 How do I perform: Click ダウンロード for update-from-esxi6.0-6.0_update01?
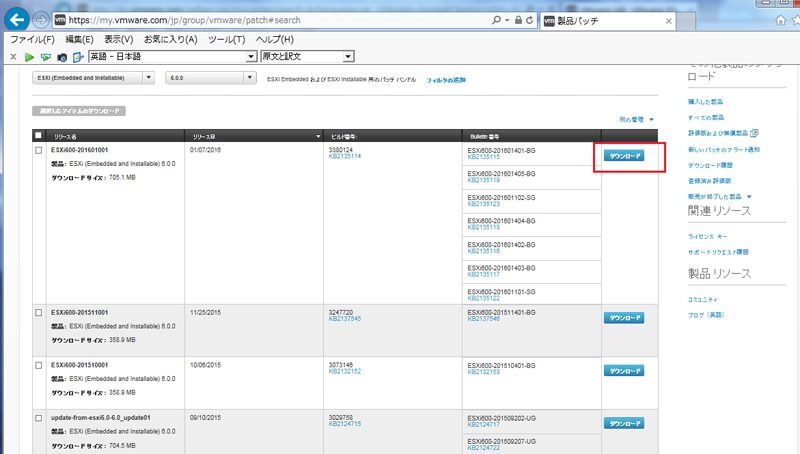(x=624, y=423)
